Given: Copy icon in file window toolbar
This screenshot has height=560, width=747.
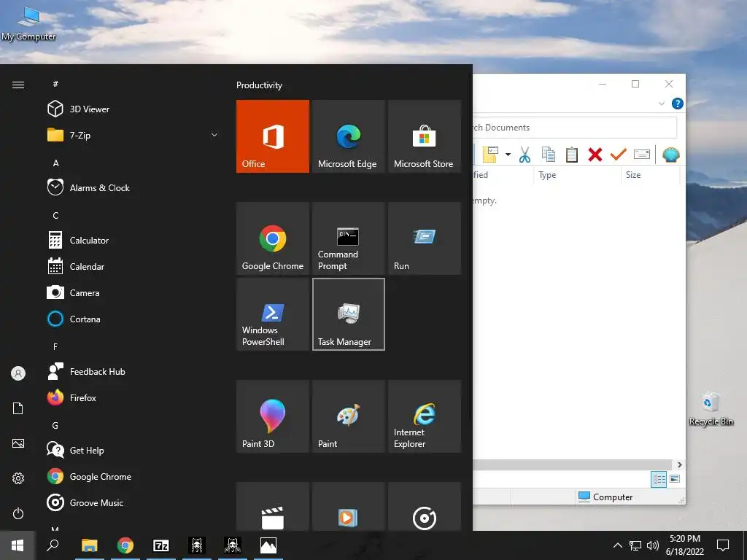Looking at the screenshot, I should [x=549, y=155].
